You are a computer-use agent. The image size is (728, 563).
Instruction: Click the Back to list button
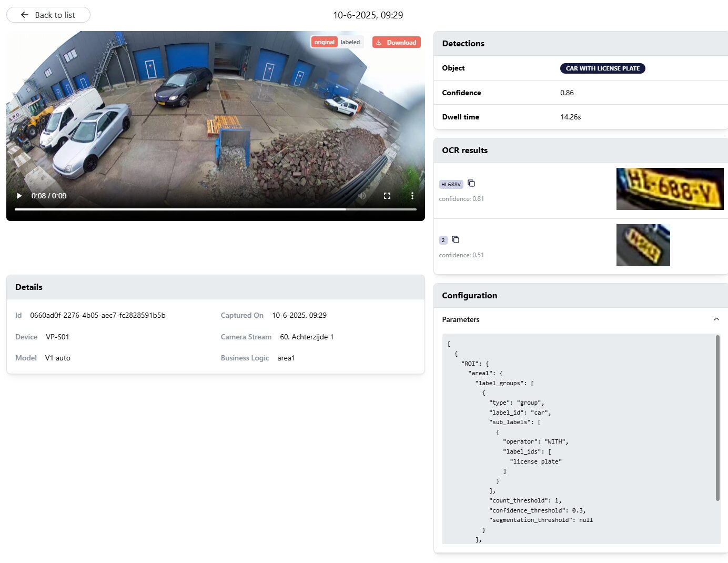pyautogui.click(x=48, y=15)
